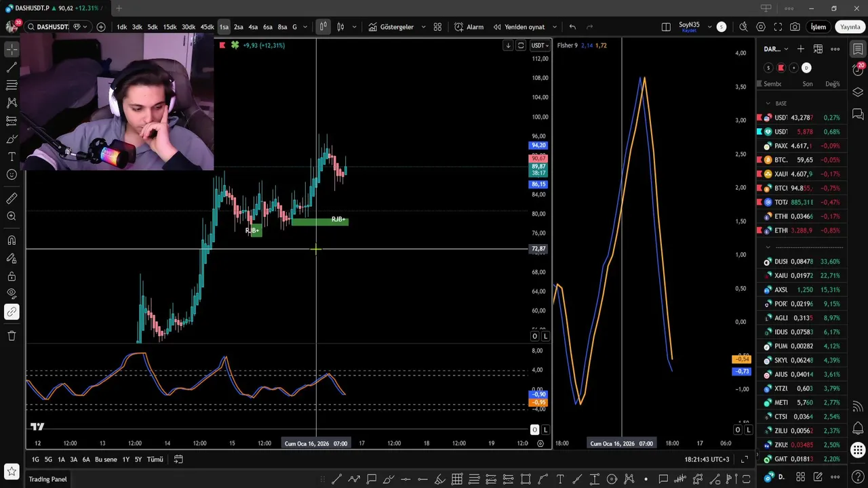Screen dimensions: 868x488
Task: Create an Alarm alert
Action: 469,27
